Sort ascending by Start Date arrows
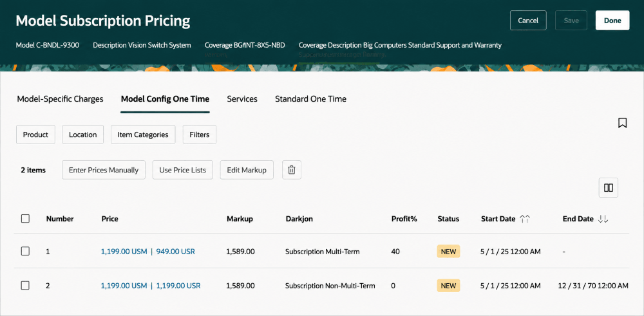 (525, 219)
